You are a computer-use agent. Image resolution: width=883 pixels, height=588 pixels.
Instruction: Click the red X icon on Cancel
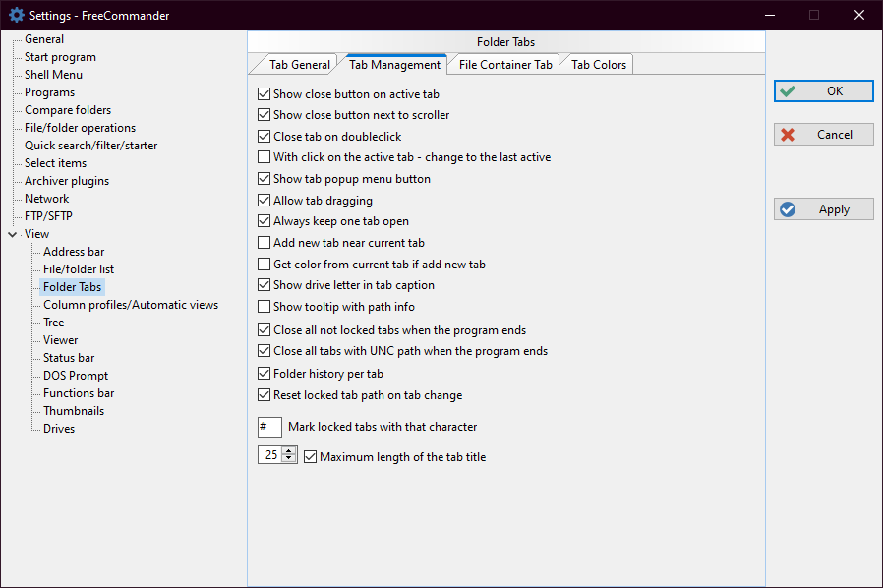tap(788, 135)
